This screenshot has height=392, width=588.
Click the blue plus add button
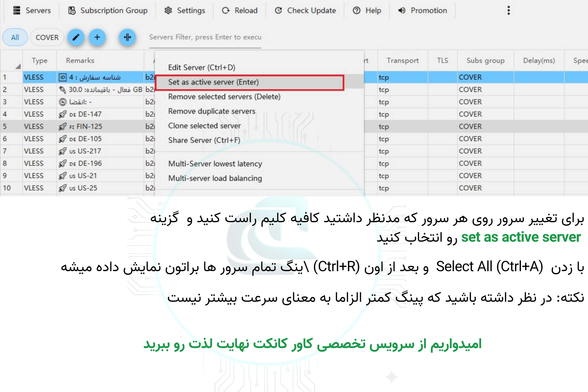pos(97,37)
